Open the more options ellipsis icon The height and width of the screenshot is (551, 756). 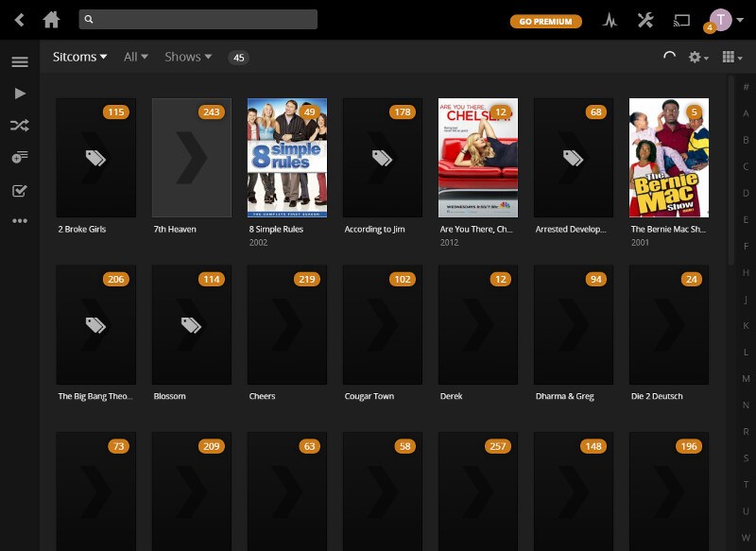coord(20,221)
